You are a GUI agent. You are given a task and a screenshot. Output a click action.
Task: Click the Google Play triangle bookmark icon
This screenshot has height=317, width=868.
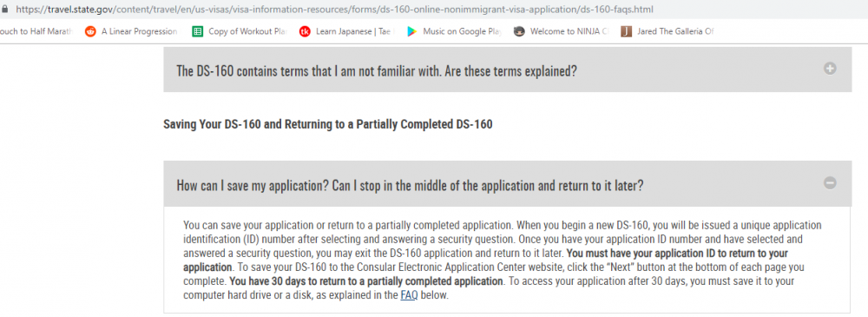(x=411, y=31)
